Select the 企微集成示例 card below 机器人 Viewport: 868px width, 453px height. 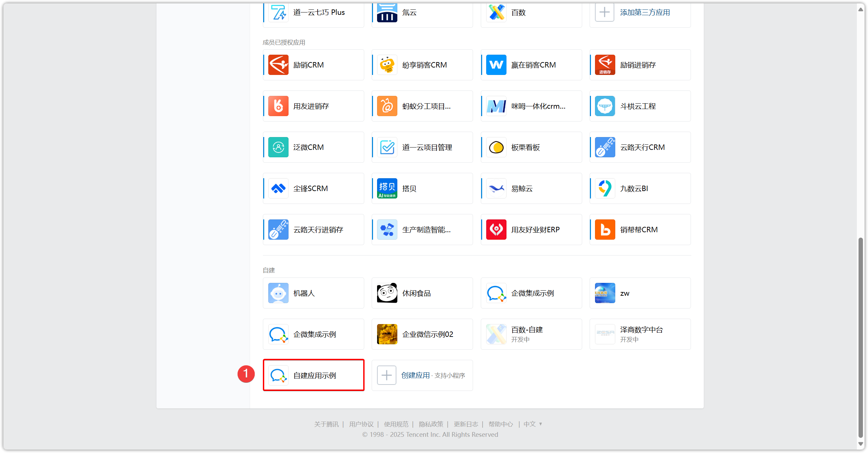point(313,334)
